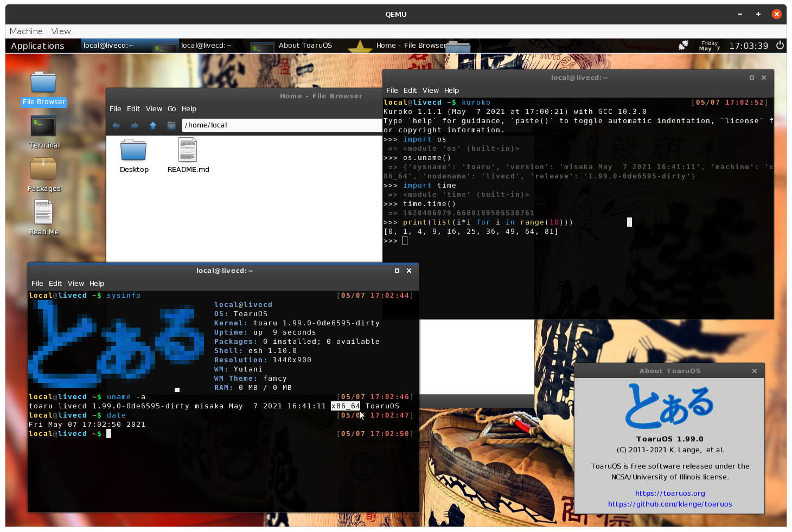
Task: Open the File Browser desktop icon
Action: pos(44,84)
